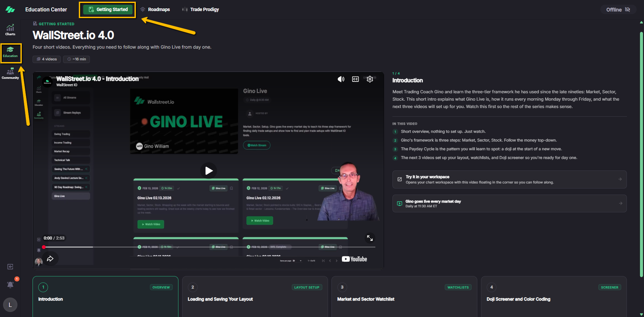Image resolution: width=644 pixels, height=317 pixels.
Task: Expand Try it in your workspace card
Action: tap(509, 179)
